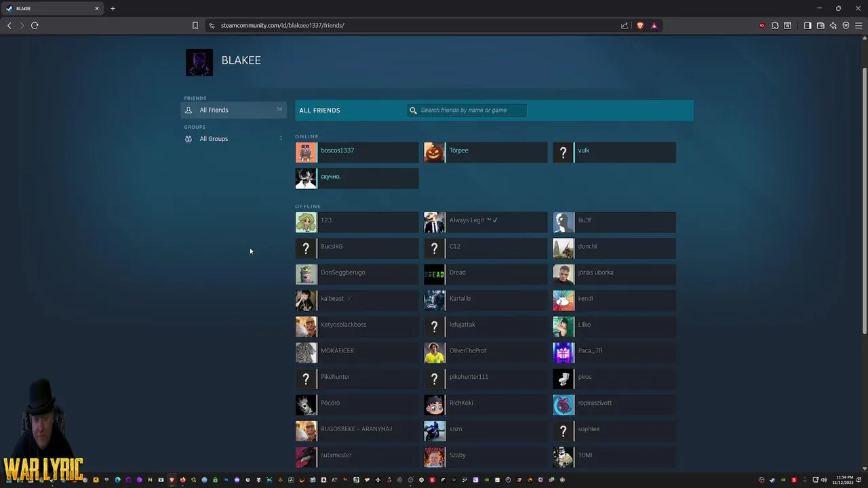Open friend BucsikG
868x488 pixels.
pyautogui.click(x=357, y=248)
